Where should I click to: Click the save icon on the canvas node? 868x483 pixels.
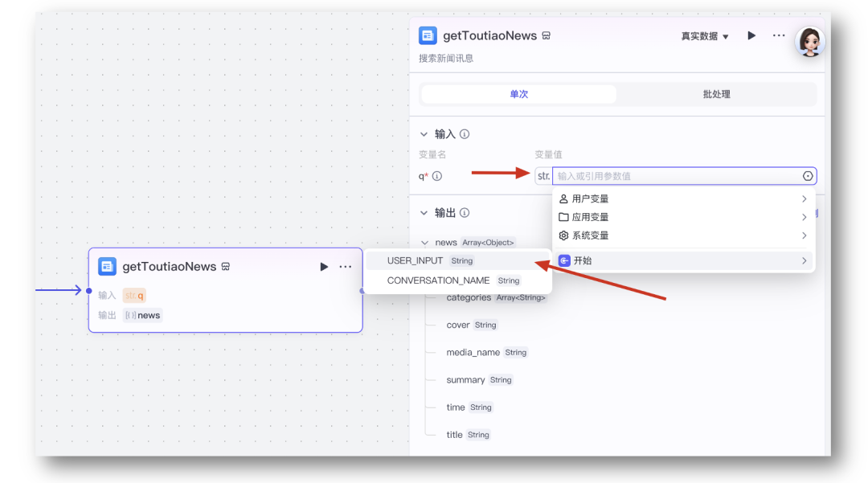[226, 267]
